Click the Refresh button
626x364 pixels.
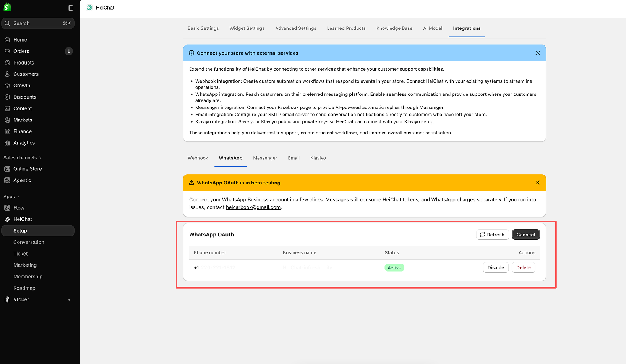(493, 235)
